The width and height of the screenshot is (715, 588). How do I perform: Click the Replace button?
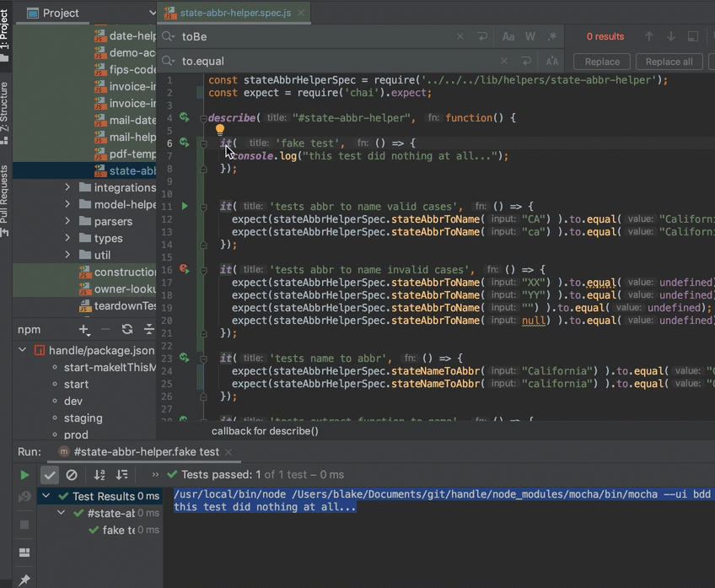[601, 62]
